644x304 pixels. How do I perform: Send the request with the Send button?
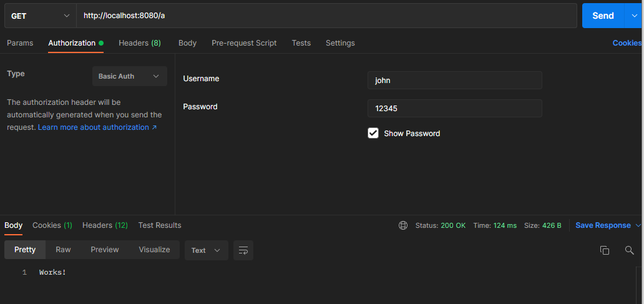[603, 16]
